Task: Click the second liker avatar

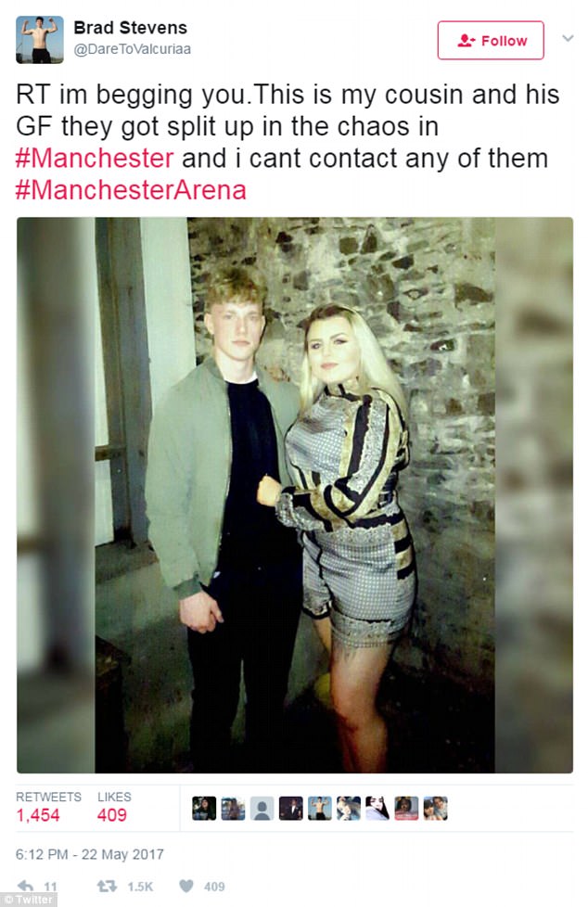Action: point(233,808)
